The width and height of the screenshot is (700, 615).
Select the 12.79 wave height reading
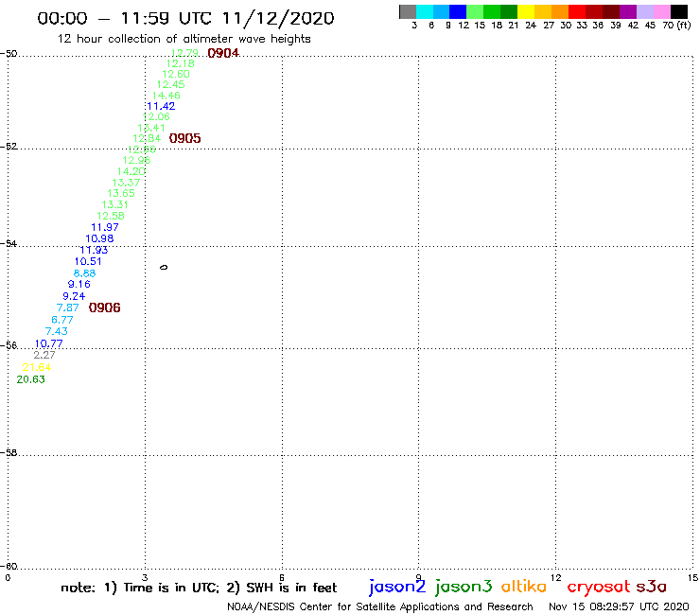[x=184, y=53]
